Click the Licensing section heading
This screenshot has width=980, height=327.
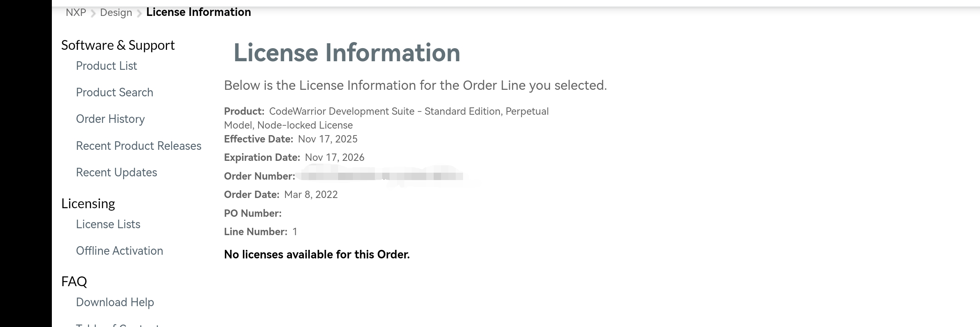click(x=88, y=203)
